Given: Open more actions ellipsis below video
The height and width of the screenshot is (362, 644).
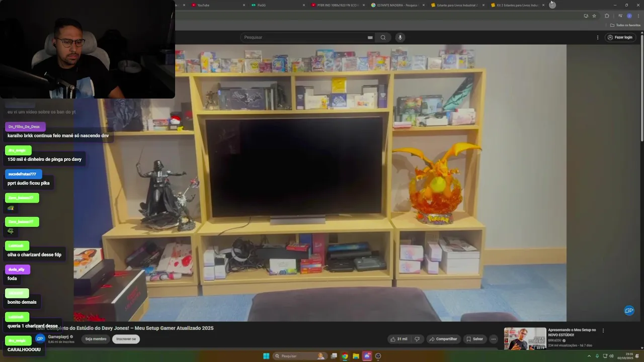Looking at the screenshot, I should [494, 339].
